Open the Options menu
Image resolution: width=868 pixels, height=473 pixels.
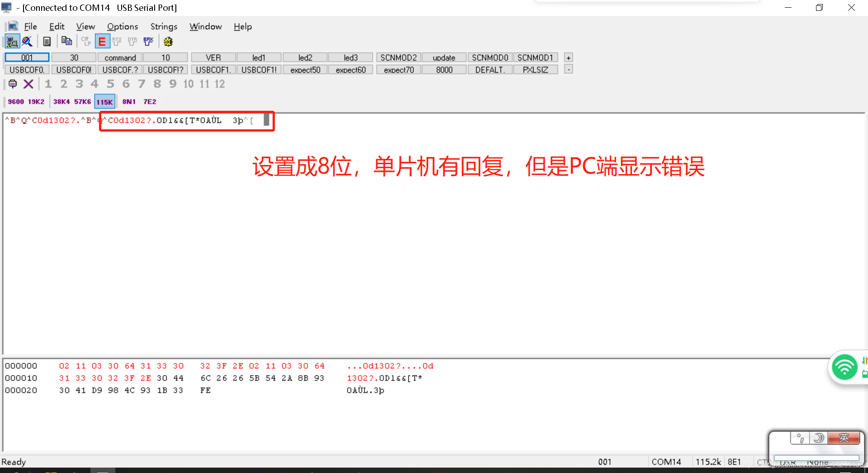pyautogui.click(x=123, y=27)
